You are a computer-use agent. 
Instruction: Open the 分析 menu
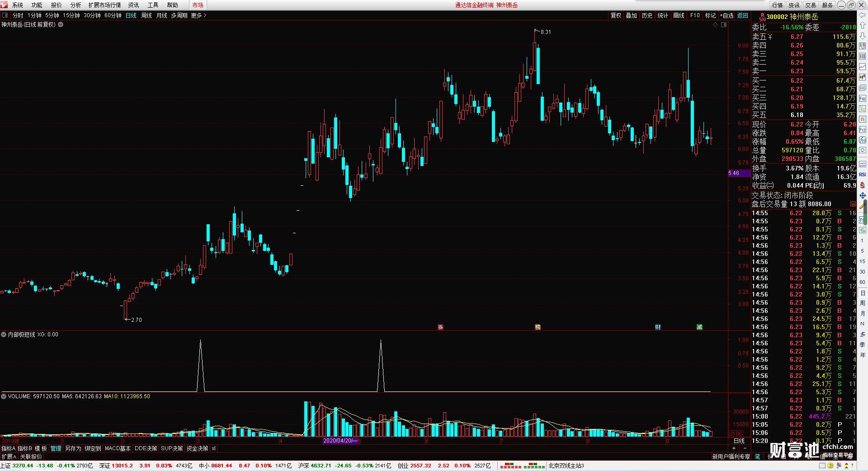[76, 5]
